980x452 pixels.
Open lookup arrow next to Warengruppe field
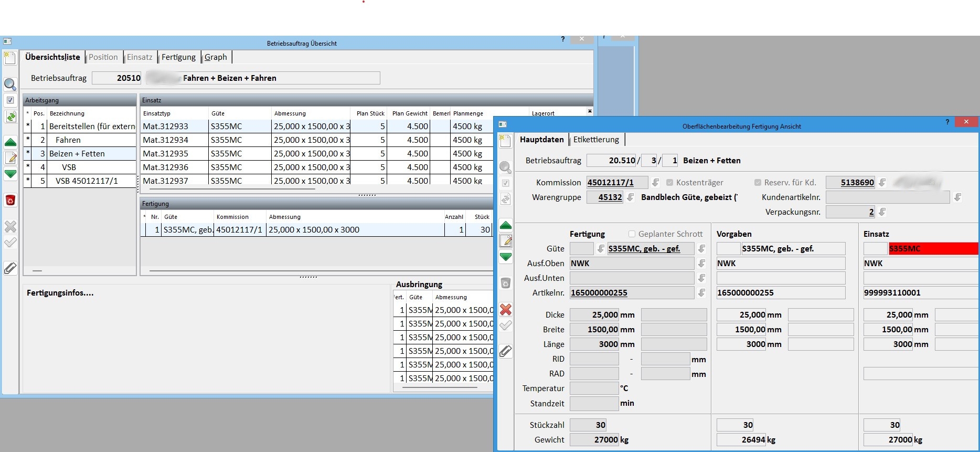click(x=631, y=197)
